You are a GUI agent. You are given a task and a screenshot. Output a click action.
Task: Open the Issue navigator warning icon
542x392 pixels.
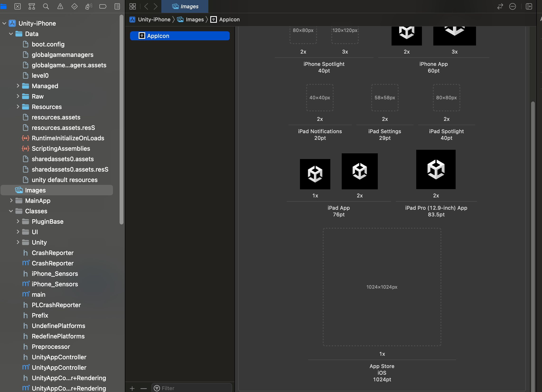click(60, 6)
